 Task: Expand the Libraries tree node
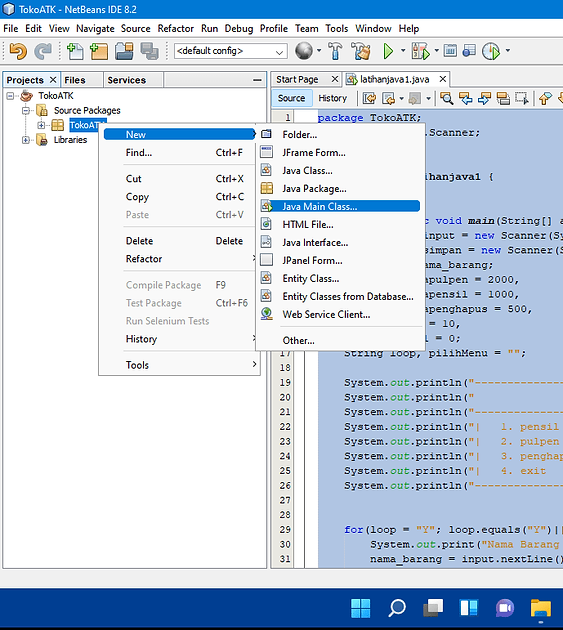(x=26, y=140)
